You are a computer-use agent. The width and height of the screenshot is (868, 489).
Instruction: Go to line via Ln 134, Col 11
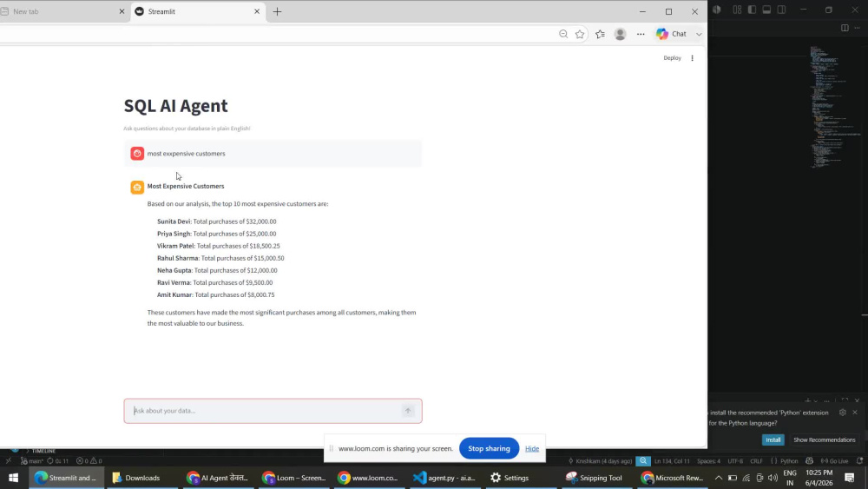tap(672, 460)
